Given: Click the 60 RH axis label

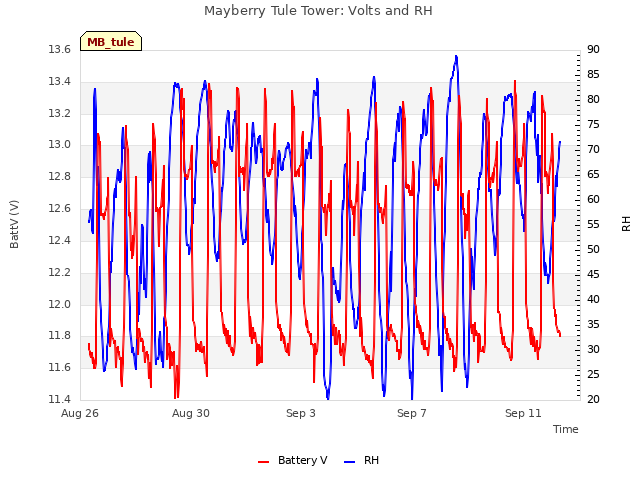Looking at the screenshot, I should click(x=593, y=199).
